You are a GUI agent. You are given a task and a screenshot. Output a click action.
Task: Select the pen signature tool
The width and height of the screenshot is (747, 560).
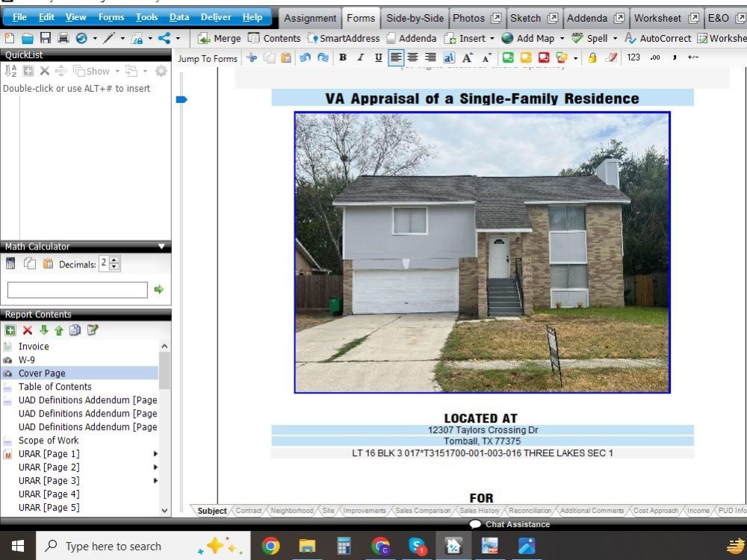coord(108,38)
